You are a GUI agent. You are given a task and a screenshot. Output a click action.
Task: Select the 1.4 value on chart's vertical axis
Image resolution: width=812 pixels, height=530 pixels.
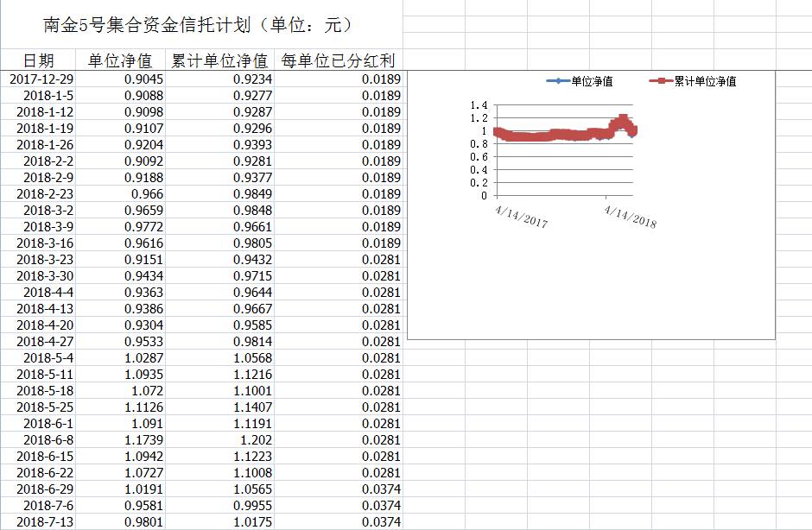coord(479,105)
